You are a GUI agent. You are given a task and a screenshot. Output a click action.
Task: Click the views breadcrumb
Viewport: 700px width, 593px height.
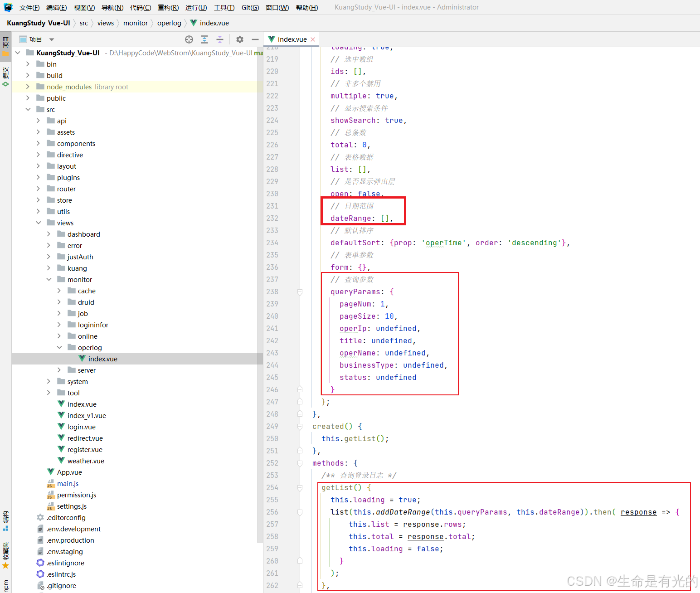click(106, 23)
